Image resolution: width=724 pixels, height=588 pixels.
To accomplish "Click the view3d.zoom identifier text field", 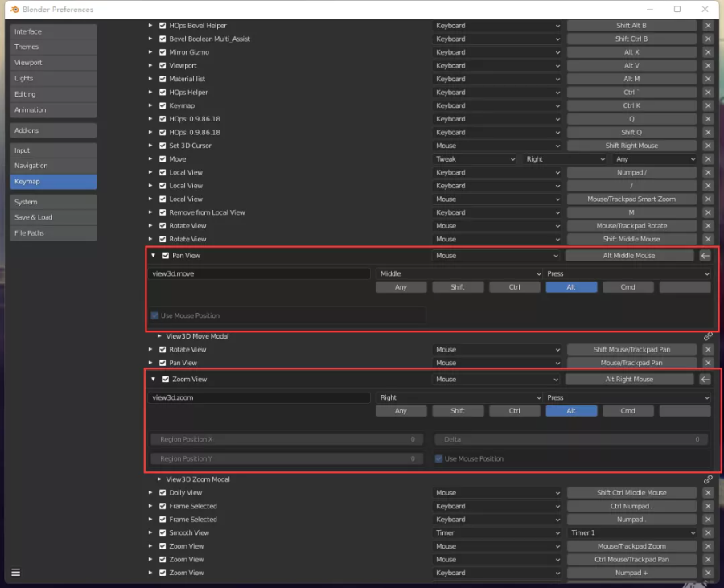I will [x=260, y=397].
